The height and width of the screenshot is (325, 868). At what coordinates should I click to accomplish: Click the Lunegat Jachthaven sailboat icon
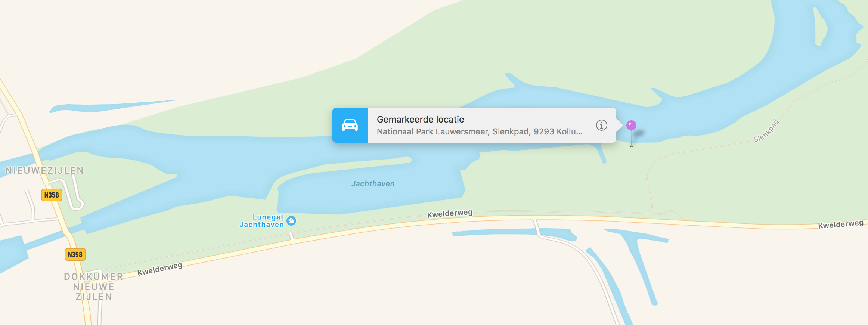[291, 221]
